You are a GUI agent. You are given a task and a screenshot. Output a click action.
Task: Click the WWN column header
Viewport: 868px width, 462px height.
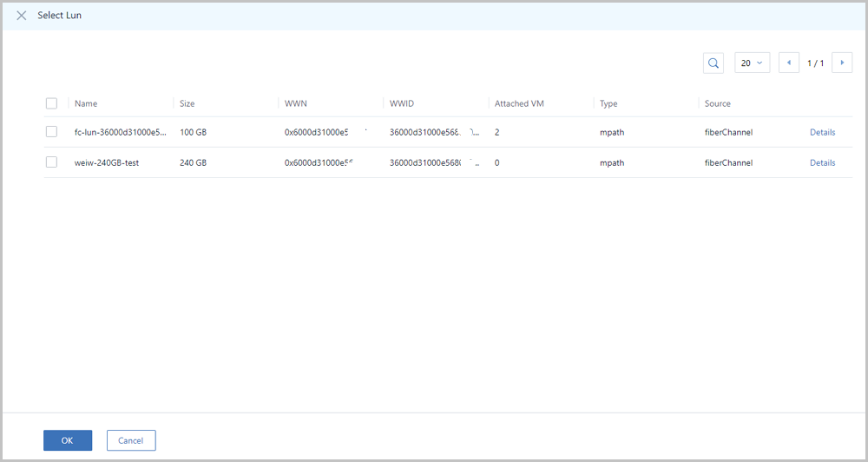[x=296, y=103]
